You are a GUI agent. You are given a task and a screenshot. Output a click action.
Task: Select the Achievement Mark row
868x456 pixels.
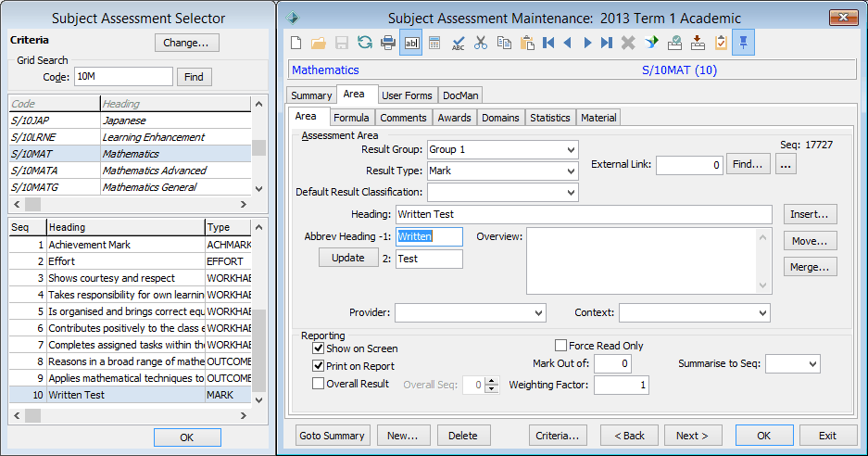click(x=130, y=245)
